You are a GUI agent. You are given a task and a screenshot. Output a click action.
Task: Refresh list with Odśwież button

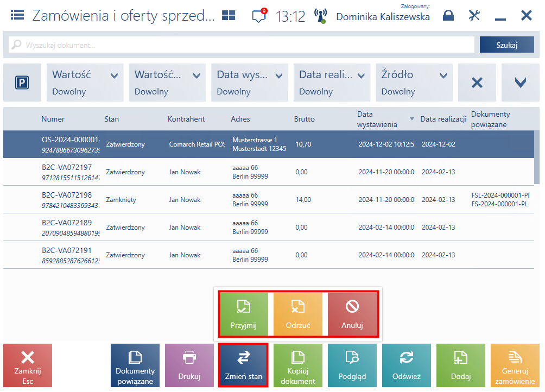407,365
